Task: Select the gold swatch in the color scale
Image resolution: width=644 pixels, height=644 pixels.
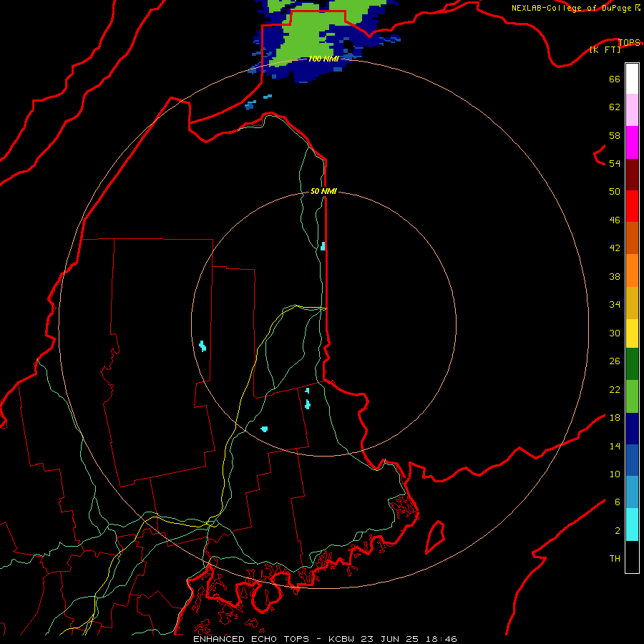Action: [x=632, y=303]
